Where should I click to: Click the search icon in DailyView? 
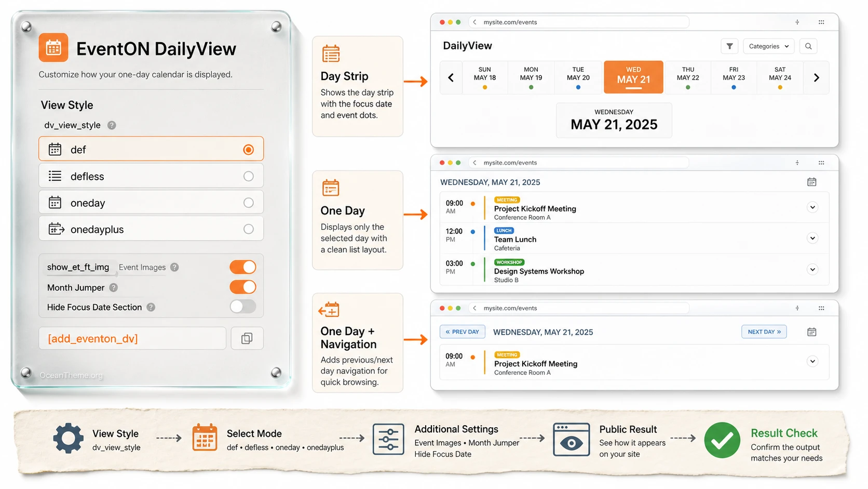click(808, 46)
